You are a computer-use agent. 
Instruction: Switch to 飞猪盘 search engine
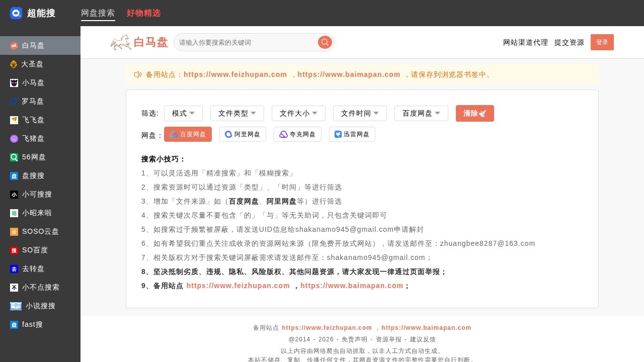point(31,138)
